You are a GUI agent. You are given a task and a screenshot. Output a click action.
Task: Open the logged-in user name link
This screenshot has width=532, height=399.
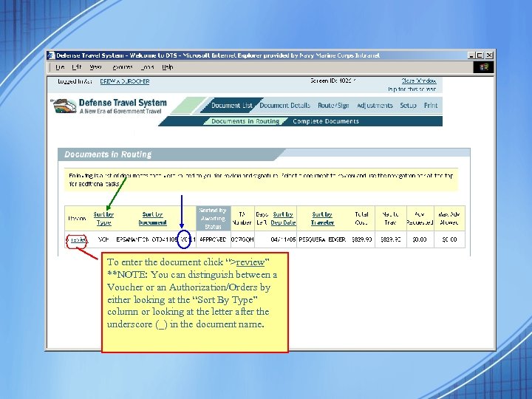coord(125,81)
